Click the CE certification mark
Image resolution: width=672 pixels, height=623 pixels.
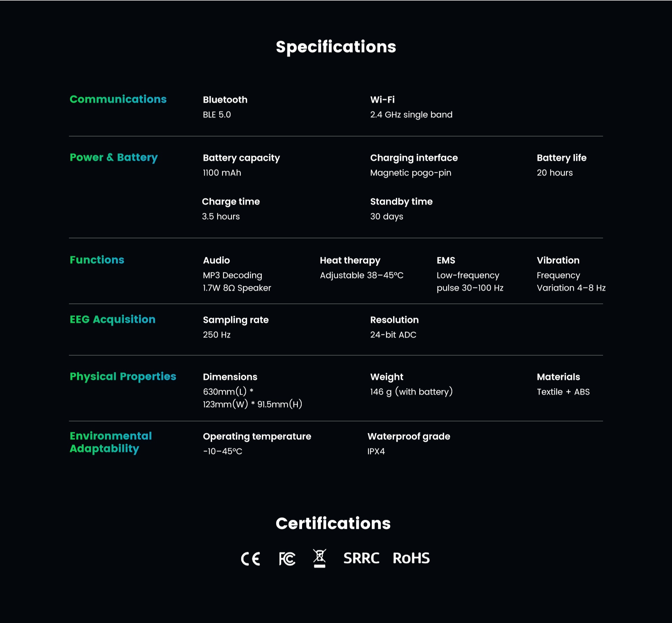coord(251,559)
